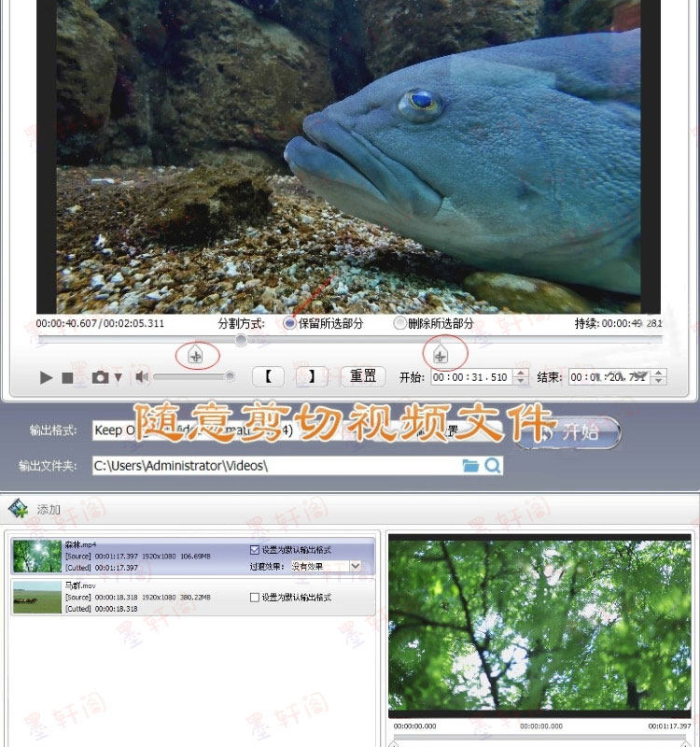Image resolution: width=700 pixels, height=747 pixels.
Task: Select the 森林.mp4 thumbnail
Action: (x=37, y=556)
